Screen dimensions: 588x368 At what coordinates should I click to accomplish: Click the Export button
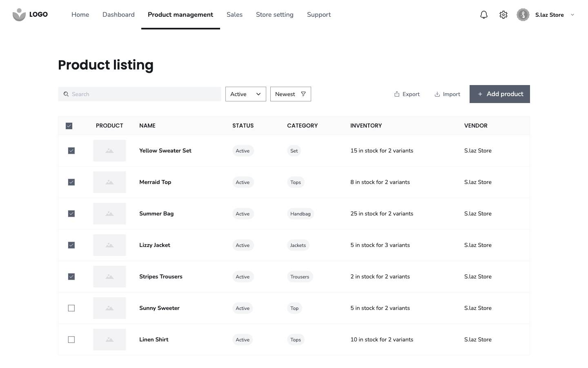pos(407,94)
